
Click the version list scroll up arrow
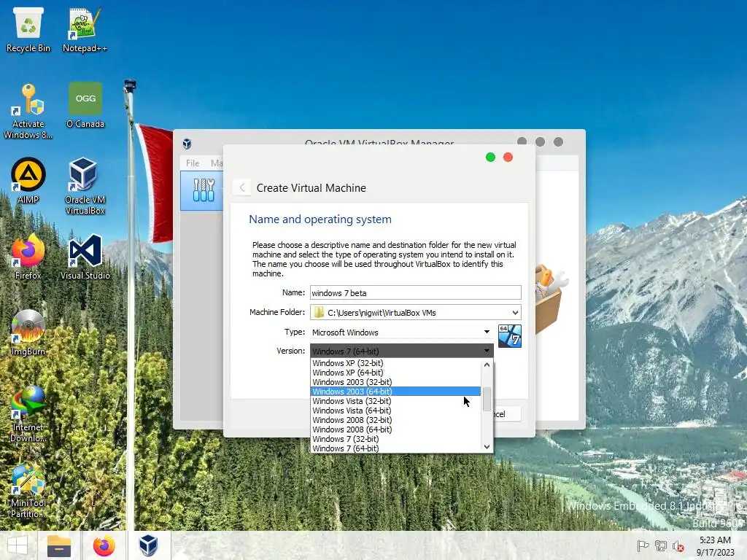(487, 365)
